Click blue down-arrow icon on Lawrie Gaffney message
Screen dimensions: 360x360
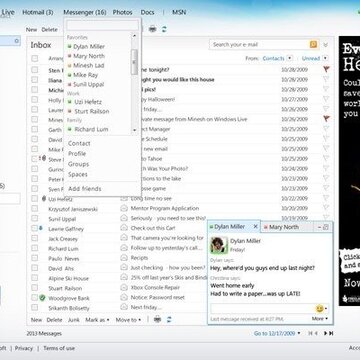pos(41,228)
